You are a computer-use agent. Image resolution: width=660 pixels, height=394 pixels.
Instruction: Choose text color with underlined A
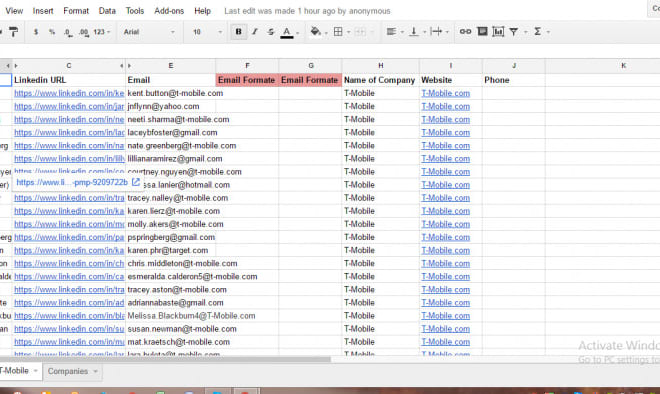click(287, 32)
